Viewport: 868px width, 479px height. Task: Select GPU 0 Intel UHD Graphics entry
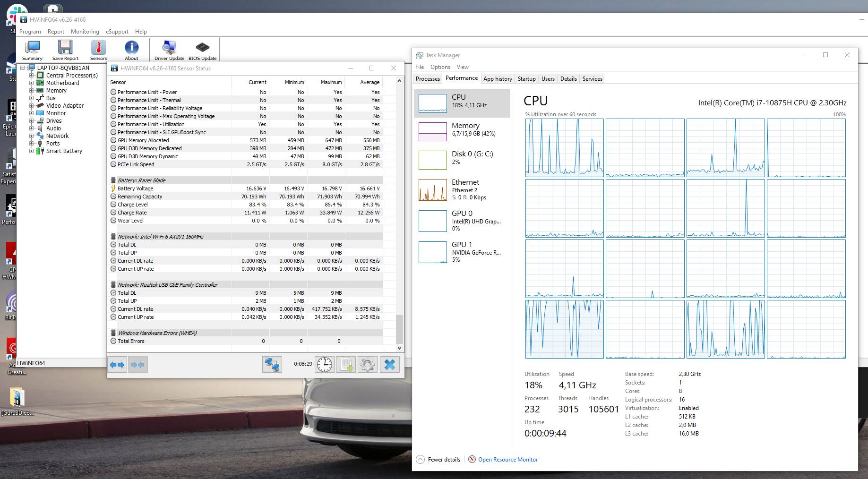click(463, 221)
